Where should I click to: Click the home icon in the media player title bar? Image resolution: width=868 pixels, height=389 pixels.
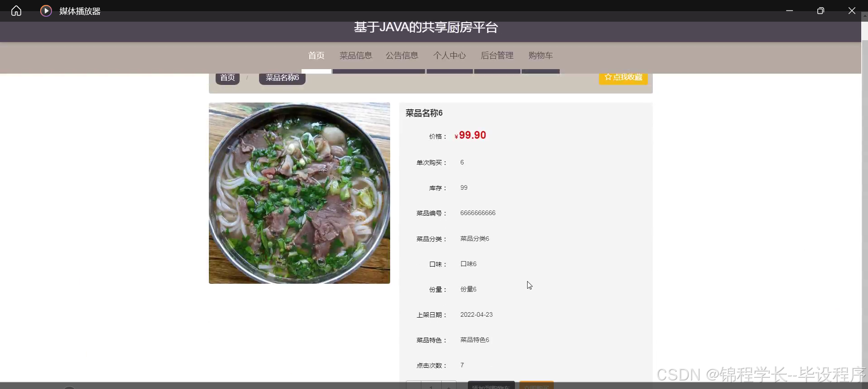(16, 10)
